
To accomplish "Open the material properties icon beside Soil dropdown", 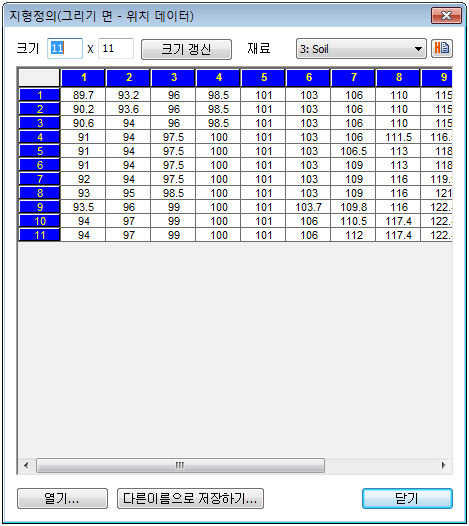I will 442,49.
